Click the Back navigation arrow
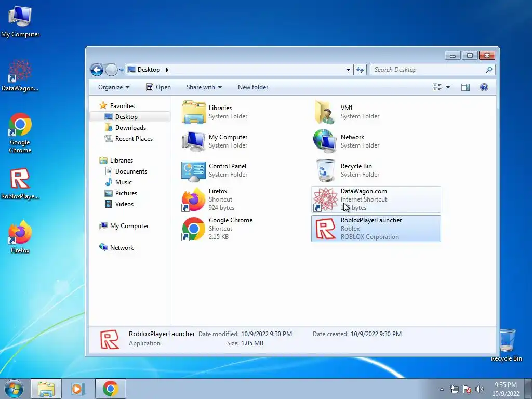 point(97,70)
